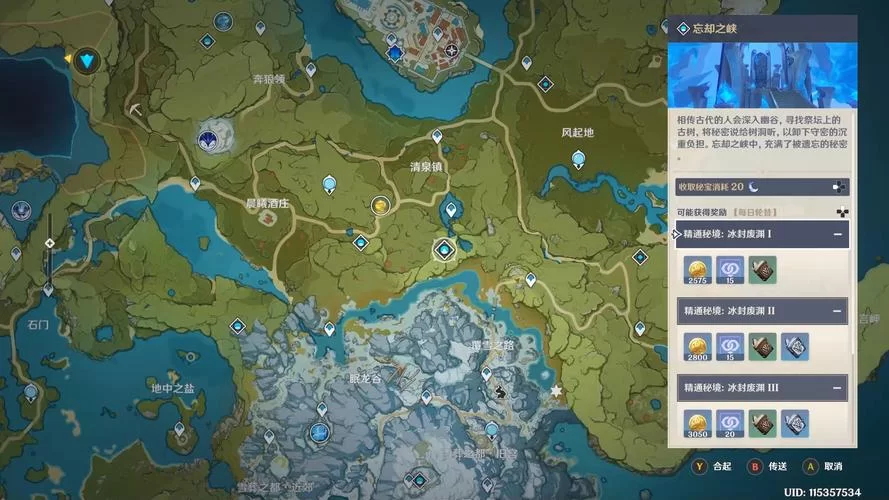Click the domain diamond east of 晨曦酒庄
The width and height of the screenshot is (889, 500).
[x=361, y=243]
